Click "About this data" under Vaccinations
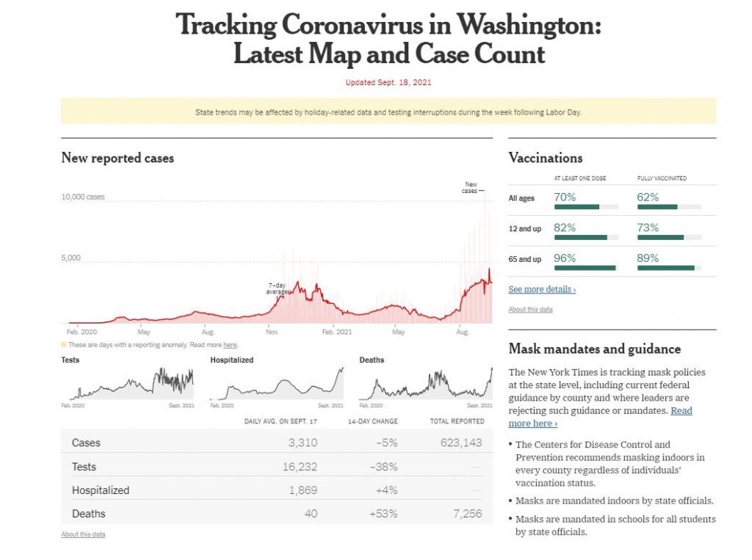 (x=530, y=310)
